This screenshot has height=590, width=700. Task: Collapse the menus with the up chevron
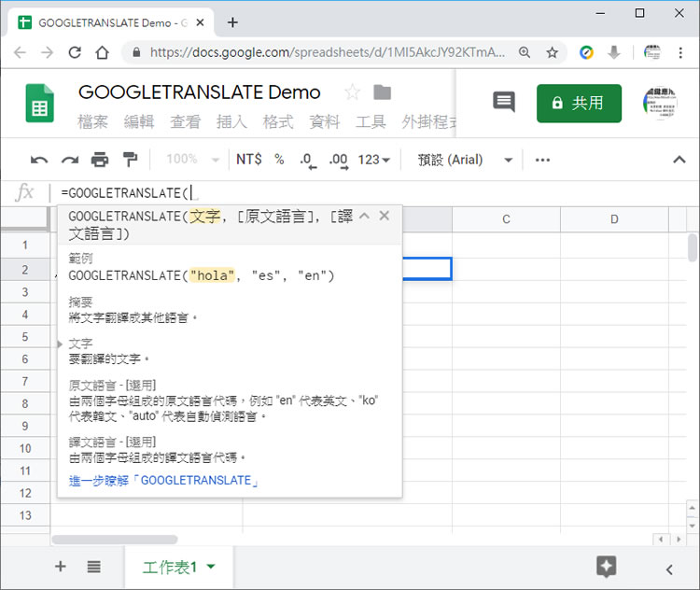(x=679, y=160)
